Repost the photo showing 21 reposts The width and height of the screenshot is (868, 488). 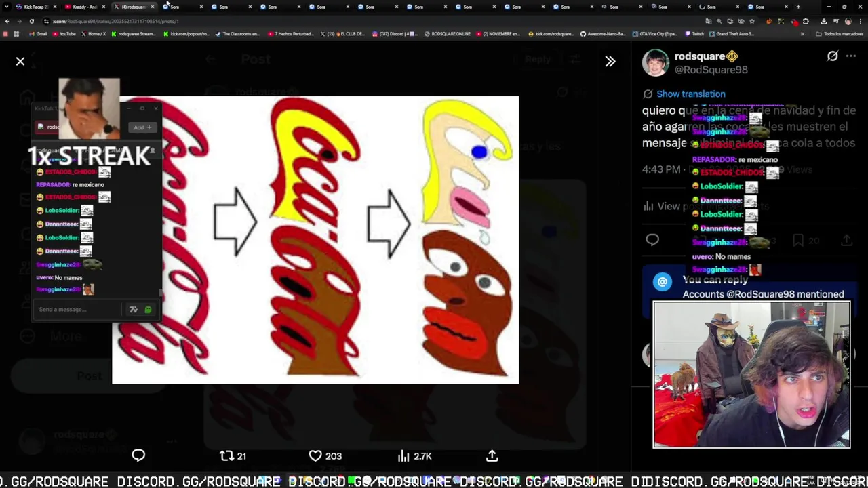click(233, 456)
